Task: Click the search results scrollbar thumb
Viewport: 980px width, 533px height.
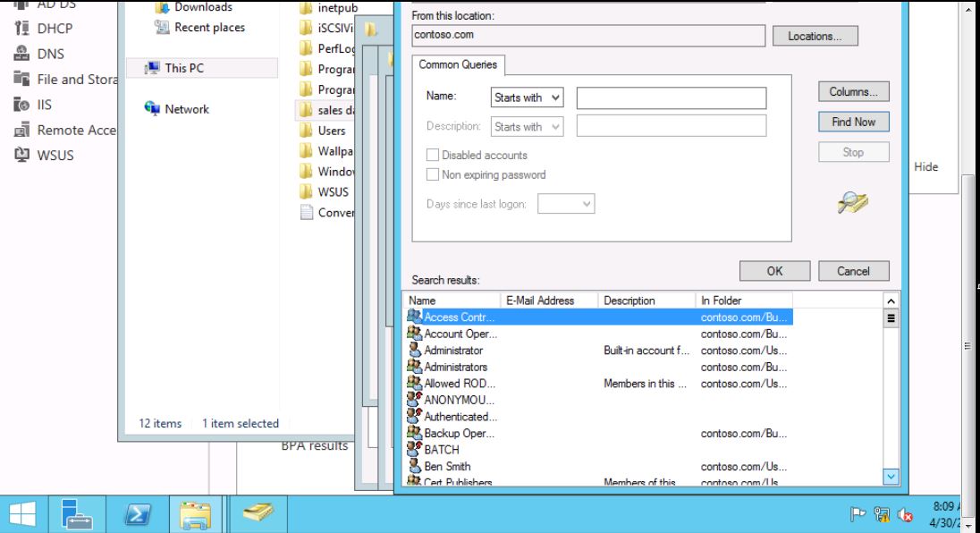Action: click(891, 318)
